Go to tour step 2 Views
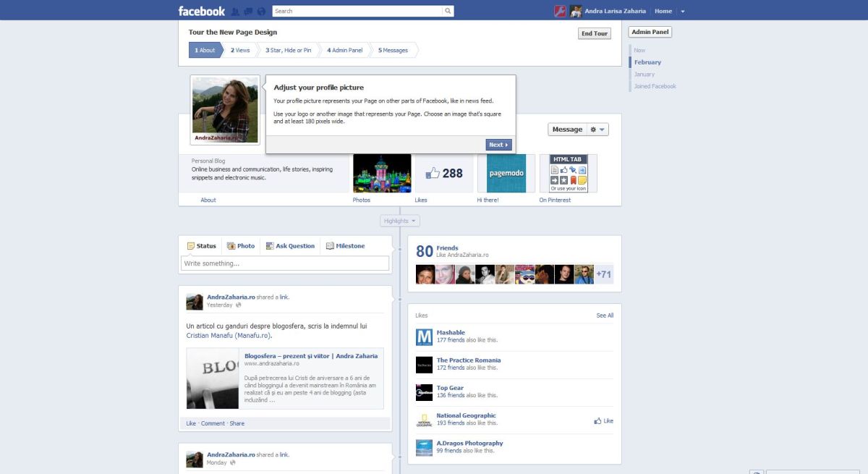 pos(240,50)
